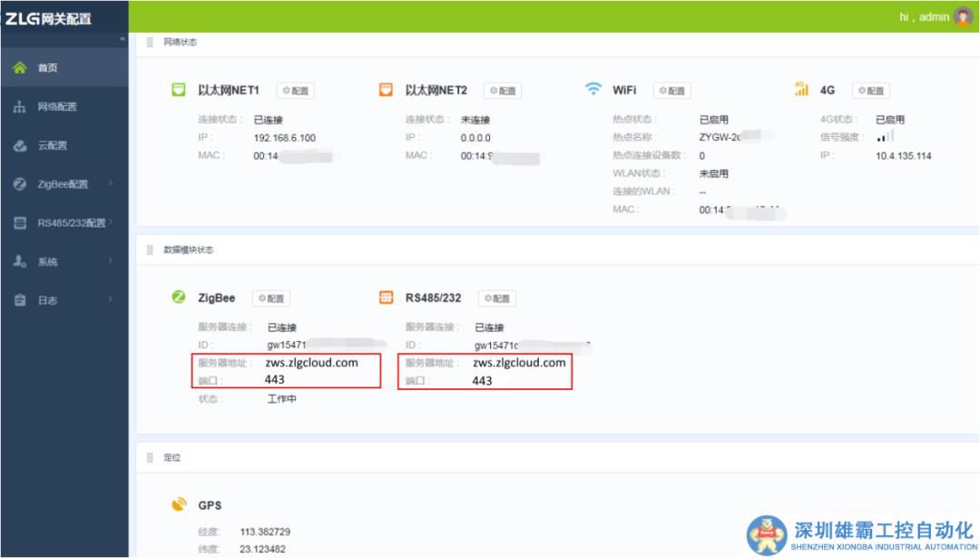Select 网络配置 in the sidebar
Image resolution: width=980 pixels, height=558 pixels.
pyautogui.click(x=53, y=105)
